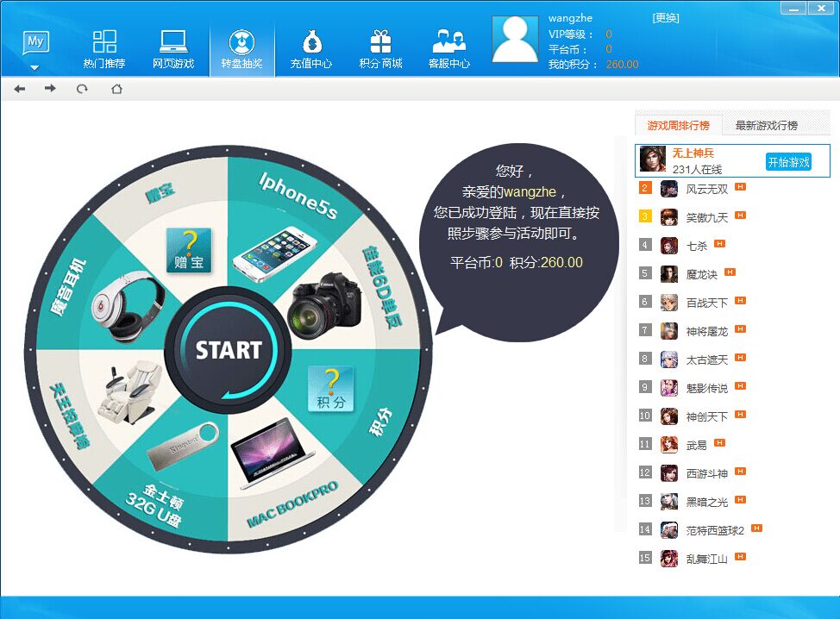
Task: Spin the wheel with START button
Action: 229,350
